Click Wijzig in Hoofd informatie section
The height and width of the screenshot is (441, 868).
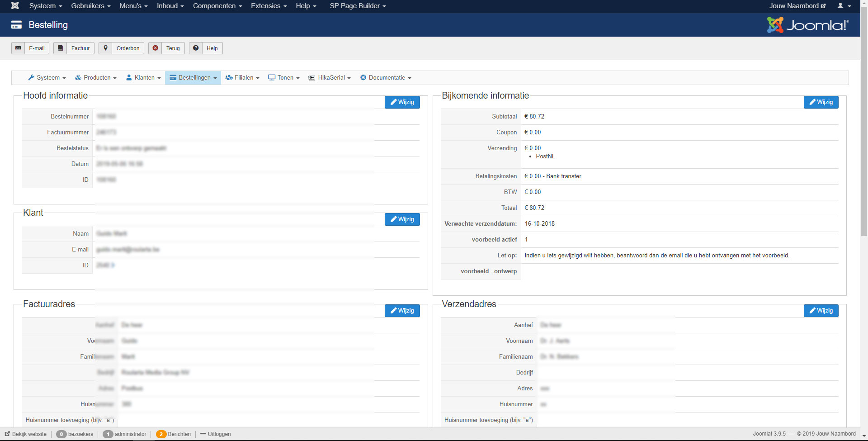point(402,102)
